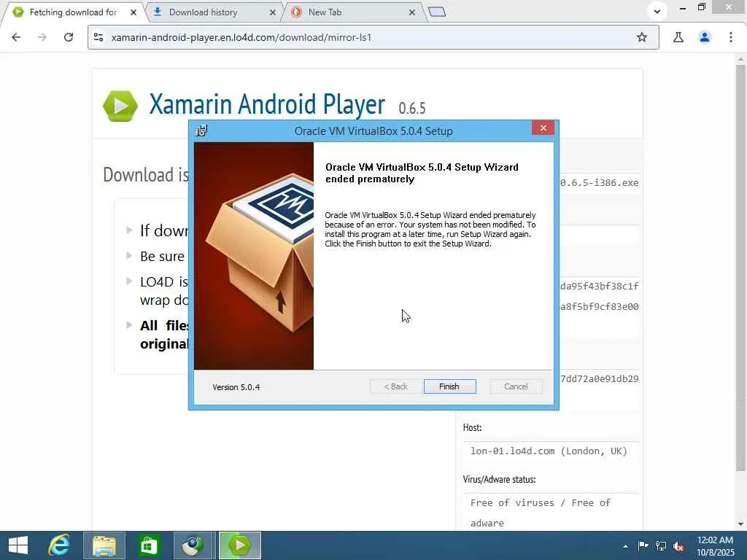Click Finish in the VirtualBox Setup dialog
This screenshot has width=747, height=560.
449,386
